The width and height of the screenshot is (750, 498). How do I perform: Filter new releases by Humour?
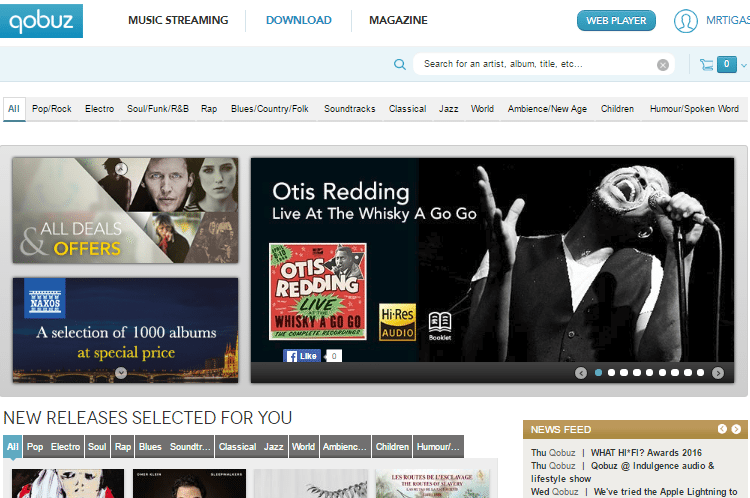click(x=438, y=447)
